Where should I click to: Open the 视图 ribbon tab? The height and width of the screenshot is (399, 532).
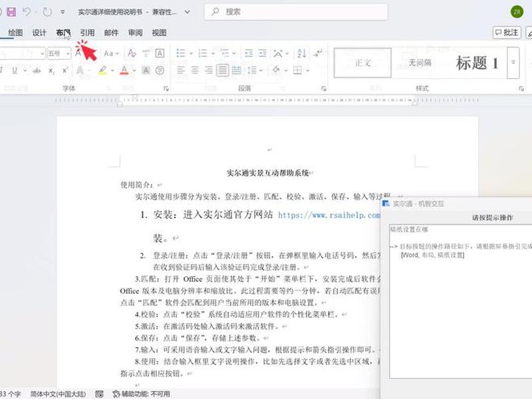coord(159,33)
